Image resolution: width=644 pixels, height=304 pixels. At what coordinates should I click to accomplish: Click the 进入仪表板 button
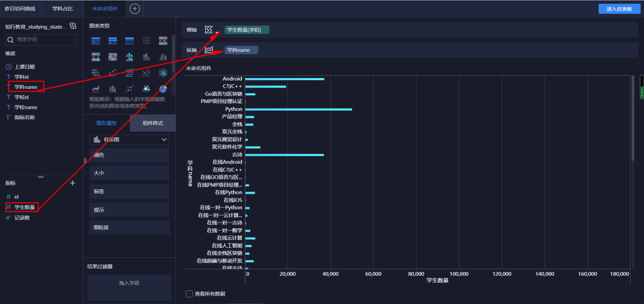pos(619,9)
